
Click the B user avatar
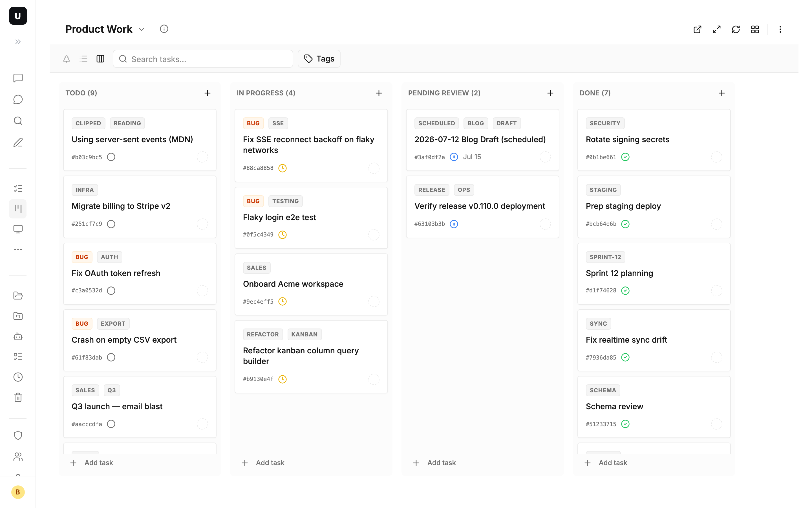pyautogui.click(x=18, y=492)
